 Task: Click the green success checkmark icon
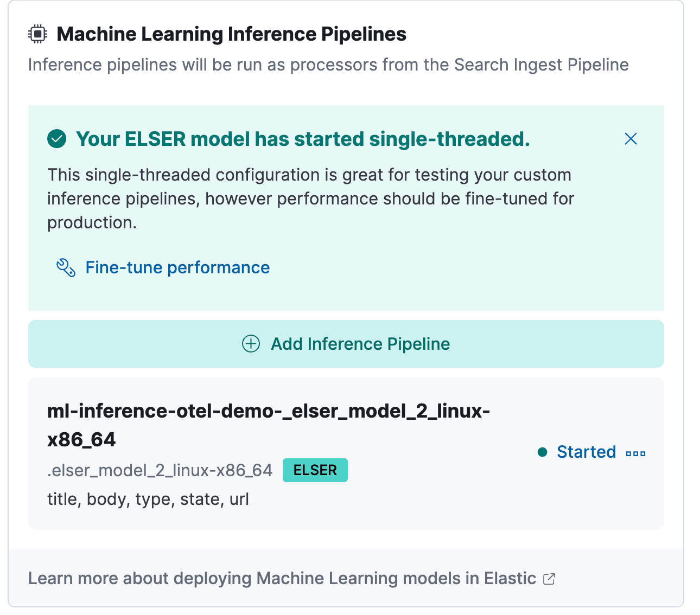point(57,139)
